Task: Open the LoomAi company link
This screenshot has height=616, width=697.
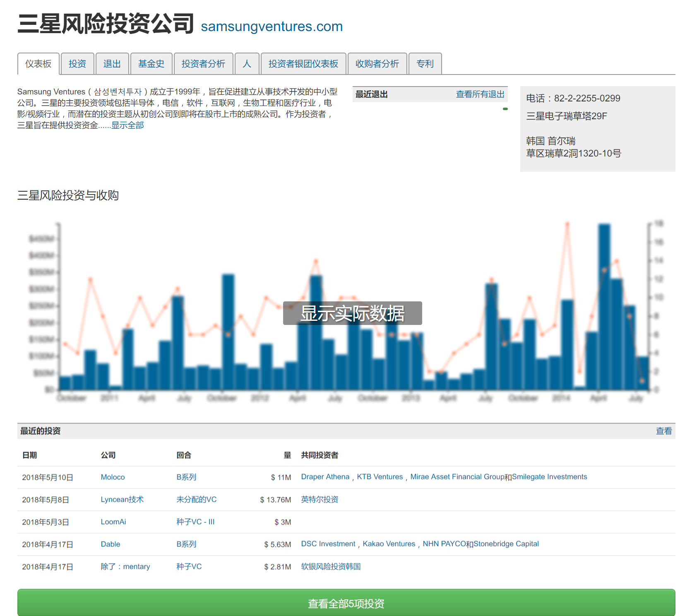Action: (113, 522)
